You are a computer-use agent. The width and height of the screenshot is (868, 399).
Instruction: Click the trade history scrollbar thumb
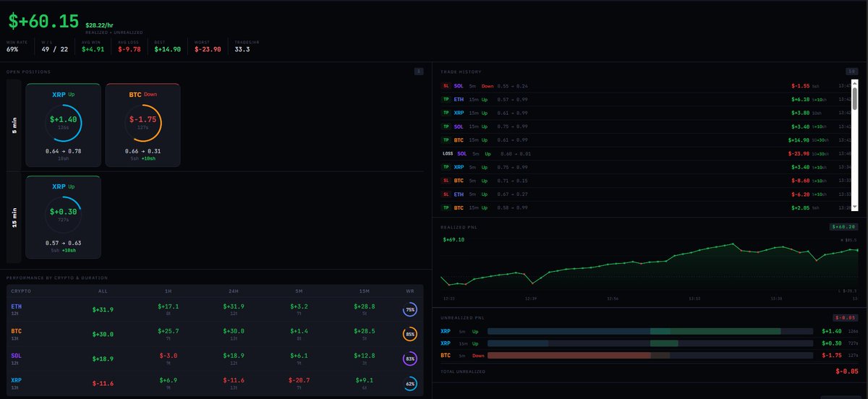coord(854,98)
